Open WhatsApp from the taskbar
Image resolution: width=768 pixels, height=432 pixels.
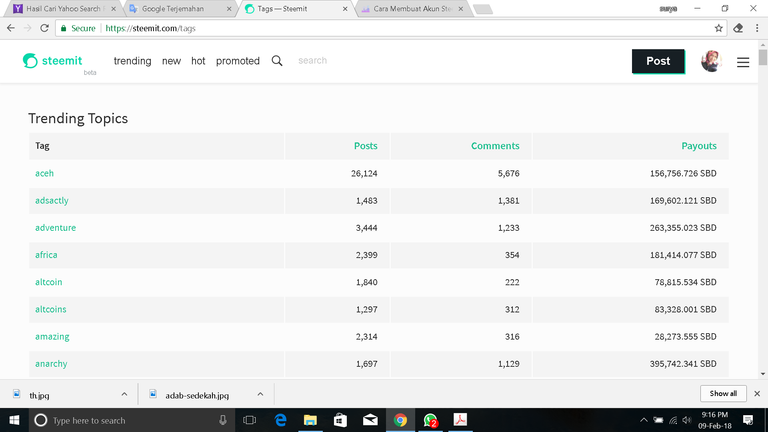pos(430,420)
